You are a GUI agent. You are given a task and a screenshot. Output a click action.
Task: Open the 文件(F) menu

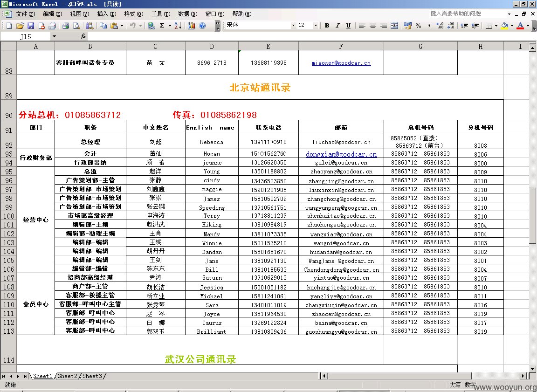click(25, 14)
